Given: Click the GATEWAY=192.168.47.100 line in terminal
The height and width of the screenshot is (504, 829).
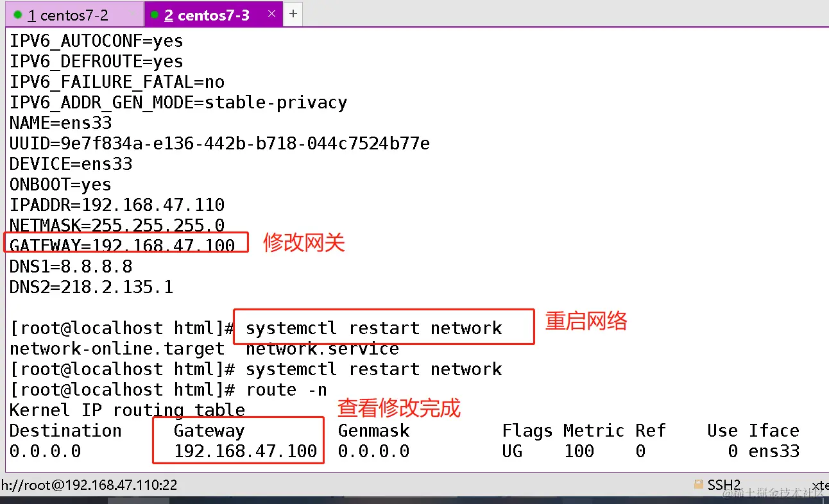Looking at the screenshot, I should point(123,246).
